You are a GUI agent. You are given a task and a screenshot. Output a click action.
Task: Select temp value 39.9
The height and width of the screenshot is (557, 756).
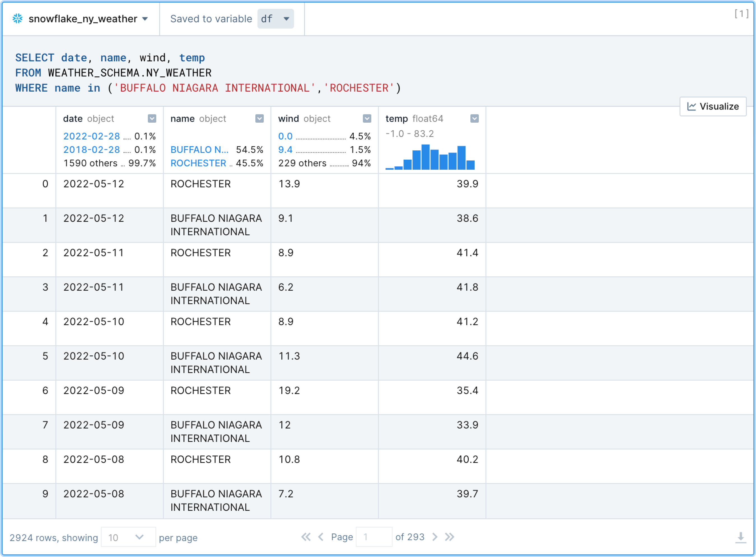(468, 184)
